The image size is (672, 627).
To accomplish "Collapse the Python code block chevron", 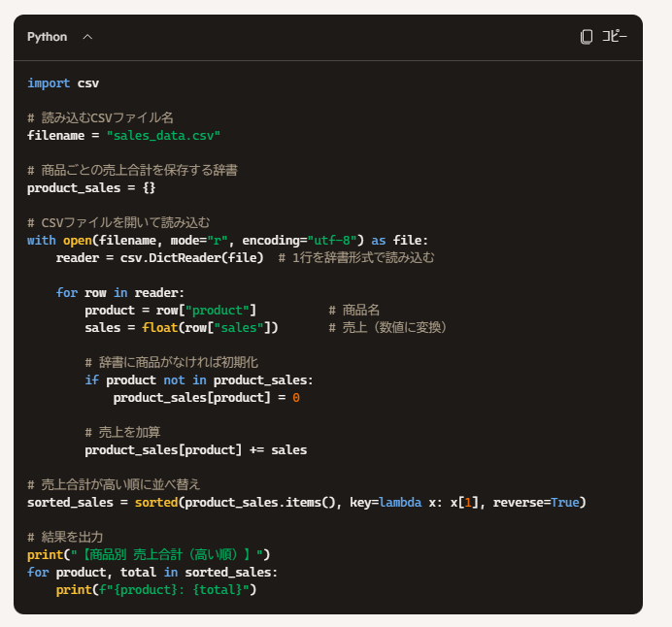I will (x=87, y=37).
